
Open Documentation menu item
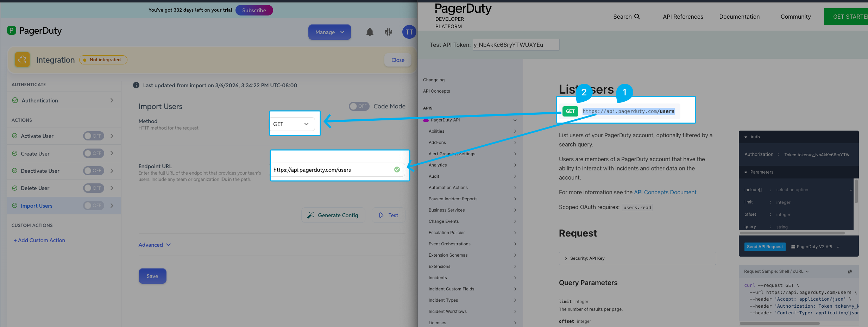point(739,17)
